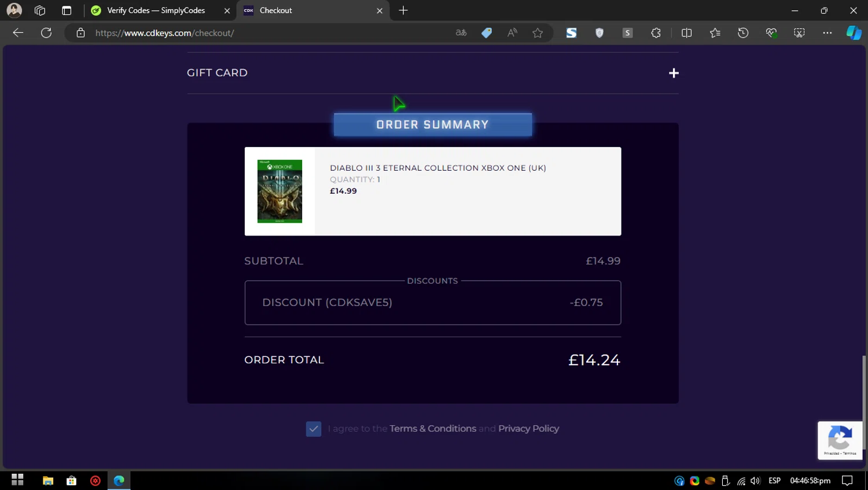Viewport: 868px width, 490px height.
Task: Open the red circular taskbar app
Action: pyautogui.click(x=95, y=480)
